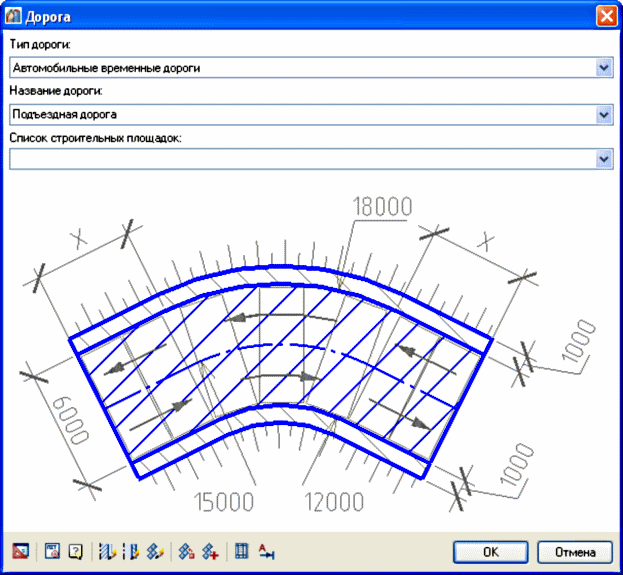Click the blue tiles with pencil icon
The width and height of the screenshot is (623, 575).
coord(155,552)
